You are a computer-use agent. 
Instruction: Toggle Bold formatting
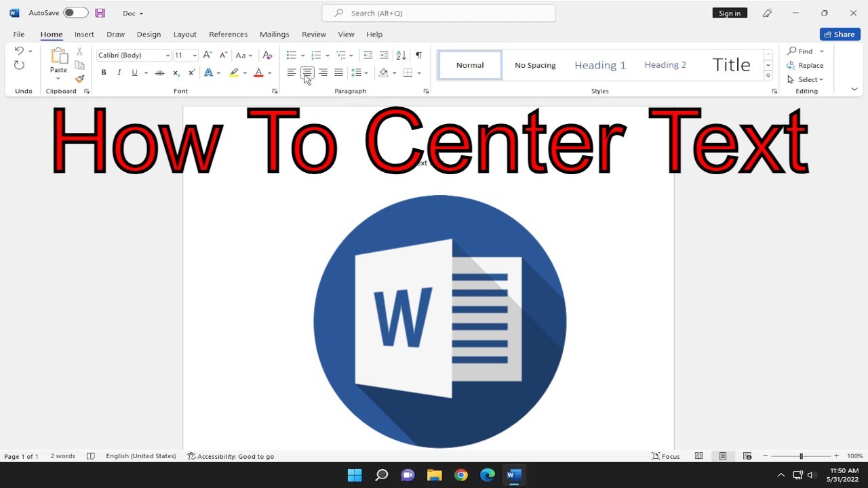point(104,73)
